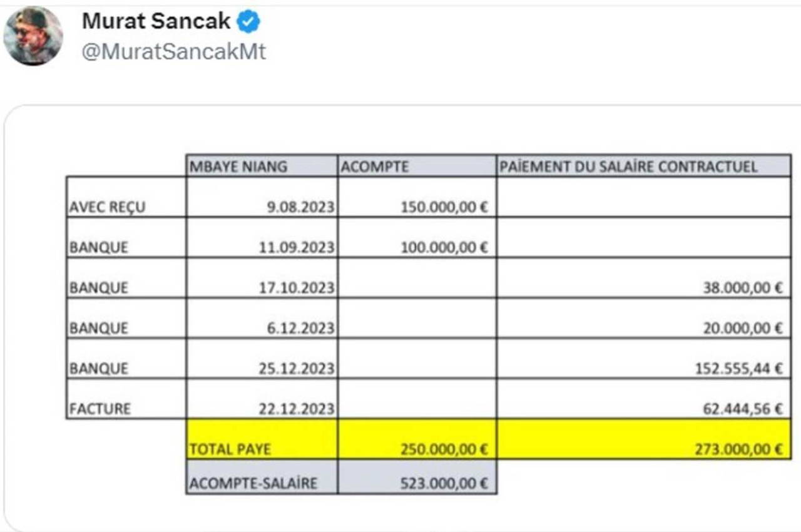Select the 62.444,56 € invoice amount
The height and width of the screenshot is (532, 801).
[743, 409]
